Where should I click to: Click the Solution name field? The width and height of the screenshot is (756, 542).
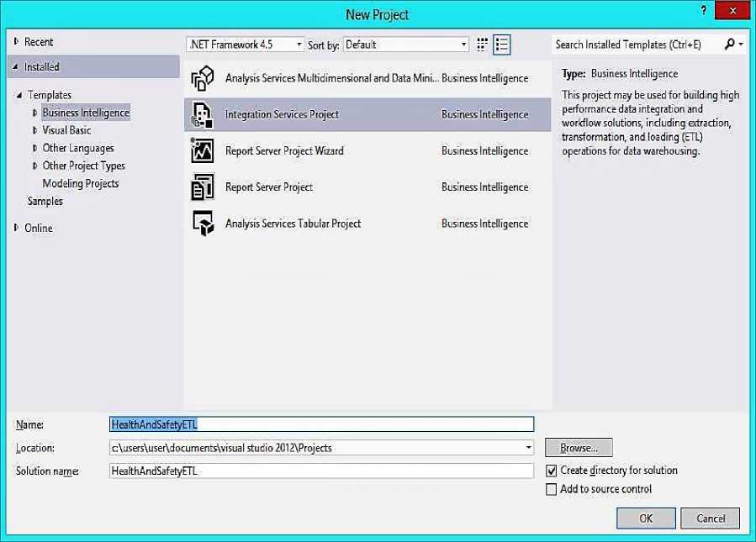click(x=321, y=471)
